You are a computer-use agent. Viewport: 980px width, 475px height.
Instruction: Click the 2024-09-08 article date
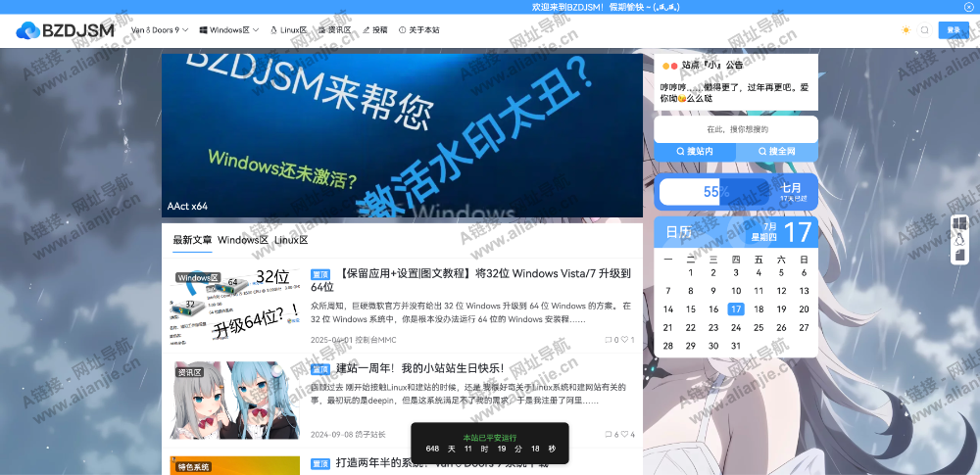(331, 435)
